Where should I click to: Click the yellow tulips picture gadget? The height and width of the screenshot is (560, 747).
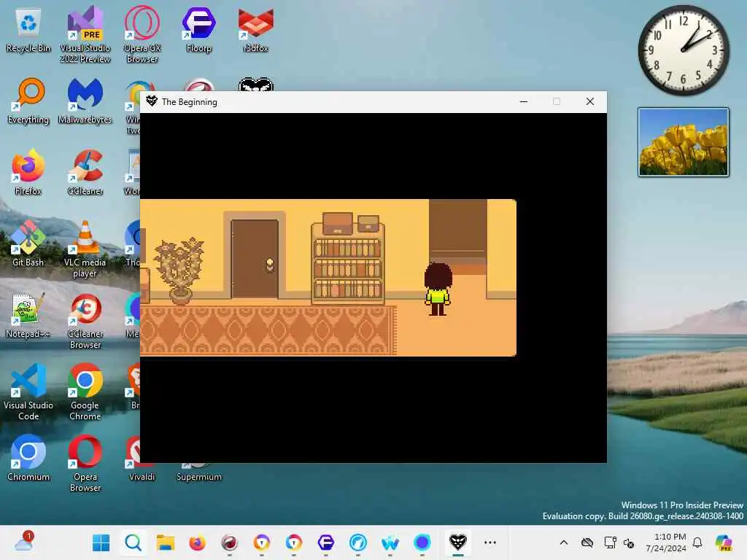pyautogui.click(x=683, y=142)
